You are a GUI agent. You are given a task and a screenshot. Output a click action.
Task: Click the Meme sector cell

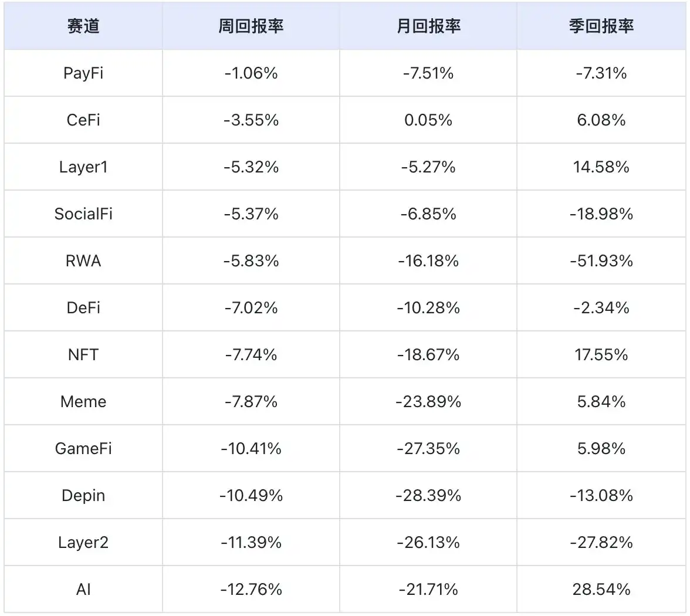point(83,401)
